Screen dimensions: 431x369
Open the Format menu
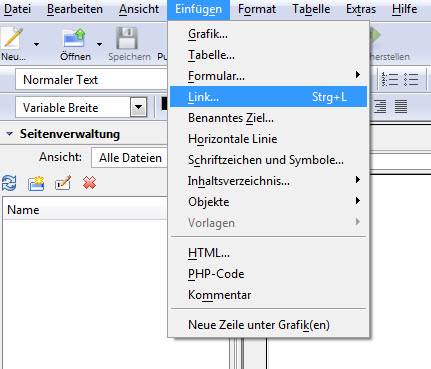tap(257, 9)
